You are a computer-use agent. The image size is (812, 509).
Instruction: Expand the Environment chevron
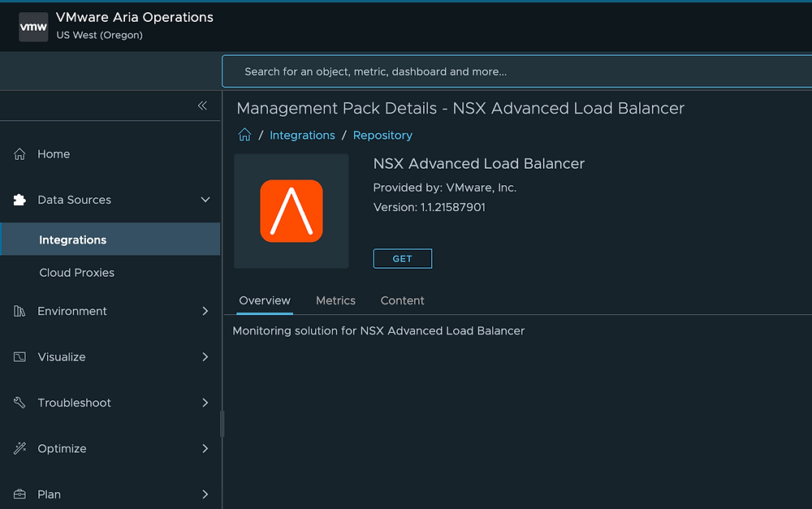click(x=205, y=311)
